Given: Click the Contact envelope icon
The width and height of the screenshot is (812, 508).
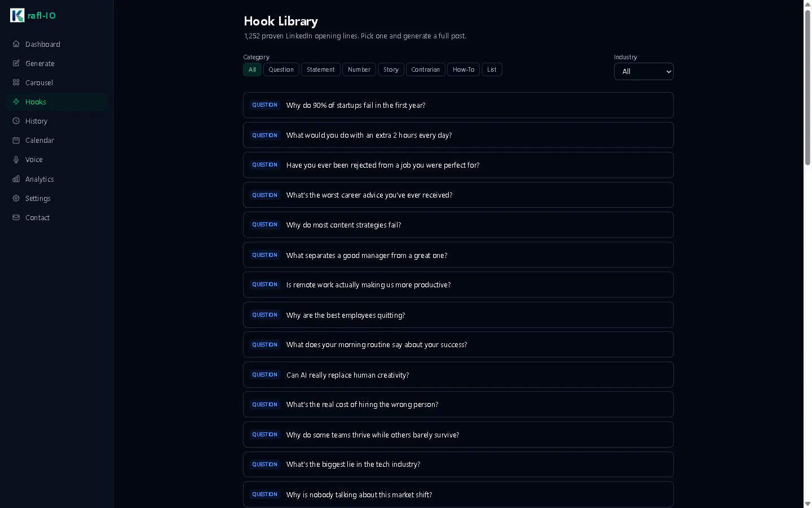Looking at the screenshot, I should [x=16, y=217].
